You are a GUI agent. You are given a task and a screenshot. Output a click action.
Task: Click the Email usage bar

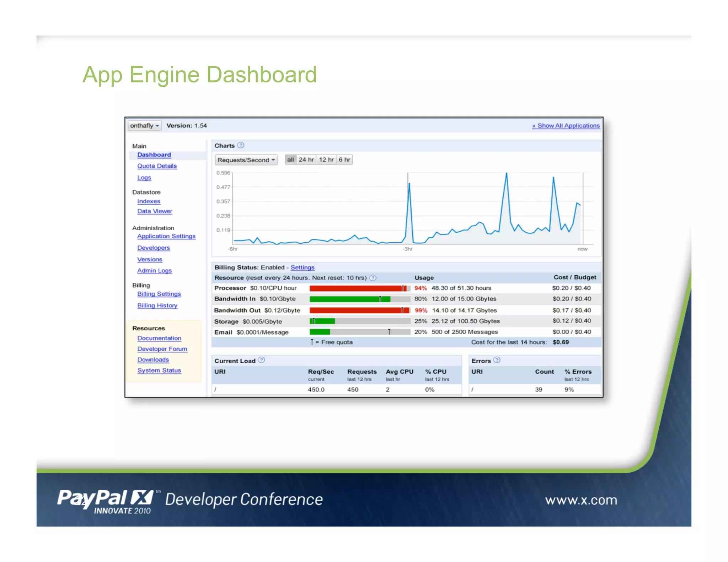point(360,332)
